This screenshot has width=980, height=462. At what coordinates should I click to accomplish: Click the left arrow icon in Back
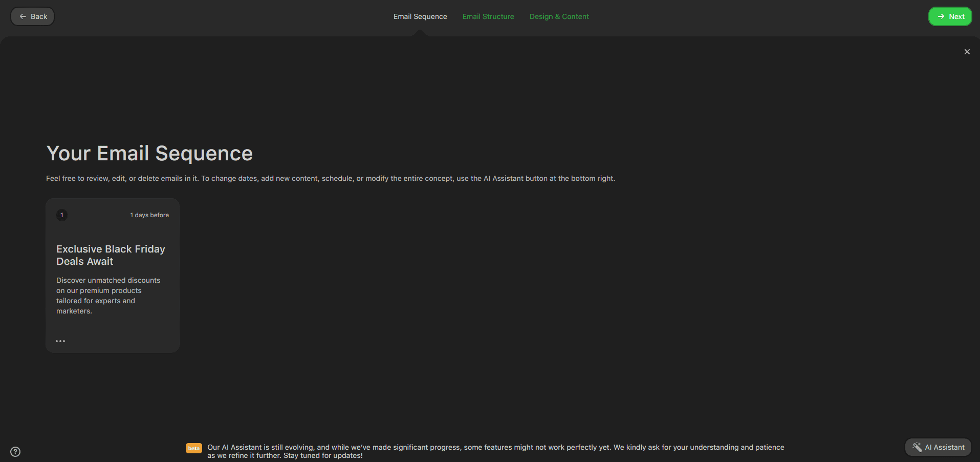point(23,16)
